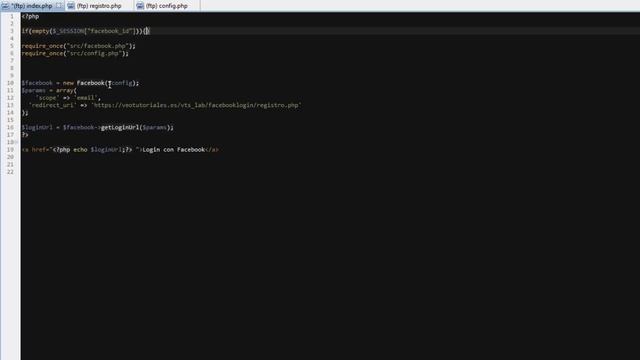Click the file icon on the index.php tab

[x=5, y=6]
